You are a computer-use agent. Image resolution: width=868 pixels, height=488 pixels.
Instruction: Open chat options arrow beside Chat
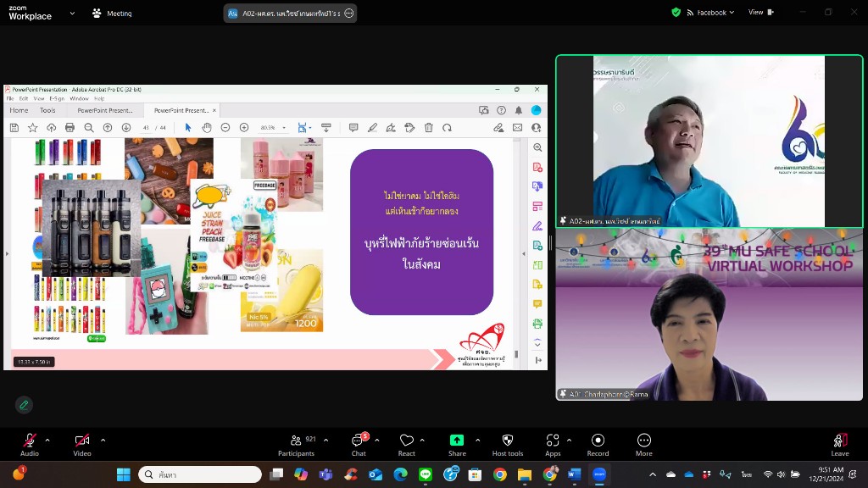tap(377, 441)
